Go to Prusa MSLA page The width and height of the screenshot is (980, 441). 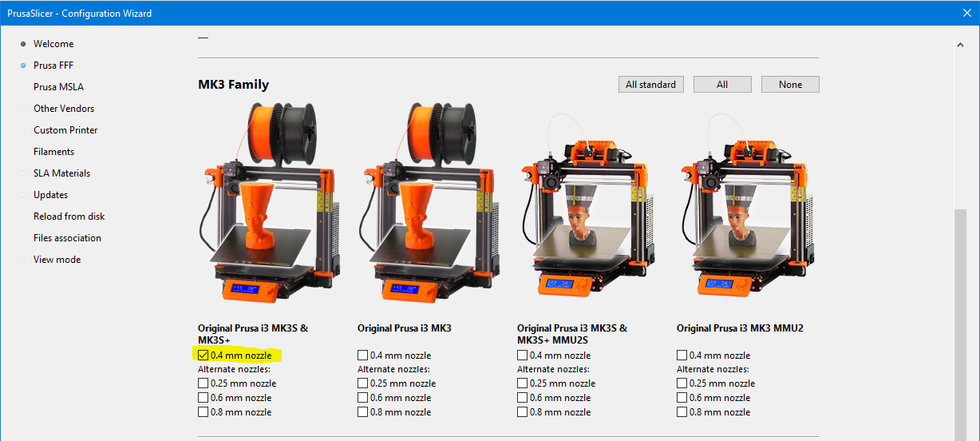pos(58,87)
